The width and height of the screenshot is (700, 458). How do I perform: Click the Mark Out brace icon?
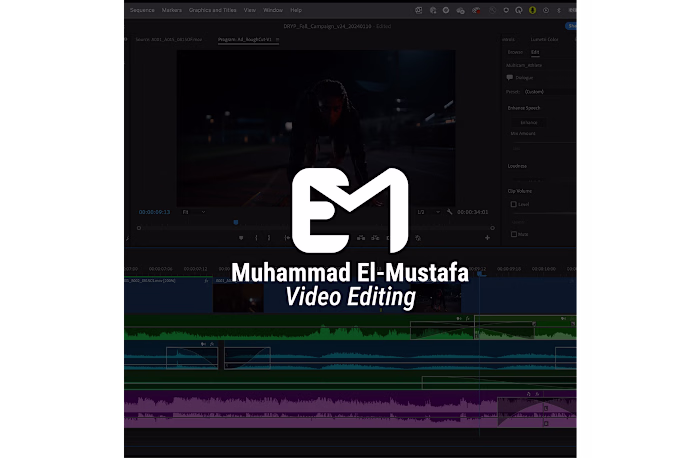(x=269, y=238)
